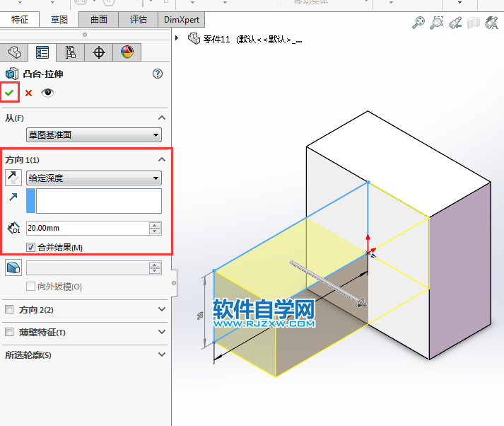This screenshot has height=426, width=504.
Task: Check the 向外拔模(O) checkbox
Action: (x=30, y=287)
